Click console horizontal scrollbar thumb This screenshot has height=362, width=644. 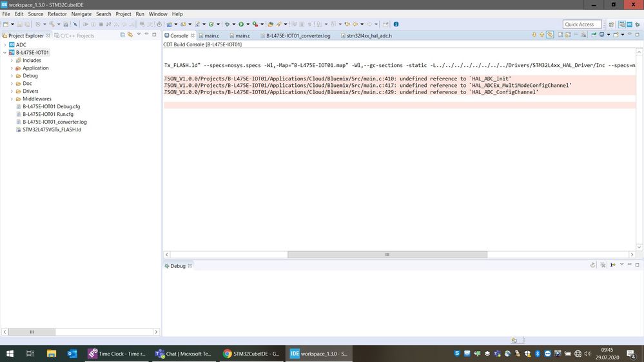coord(387,254)
